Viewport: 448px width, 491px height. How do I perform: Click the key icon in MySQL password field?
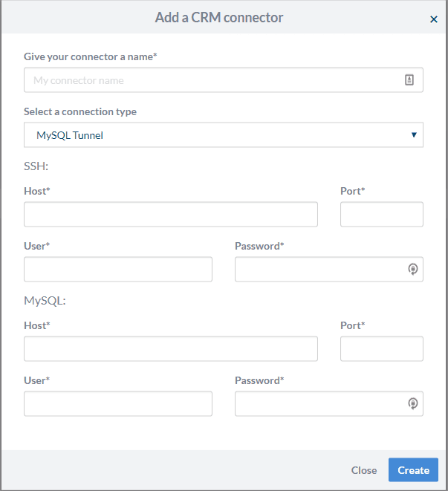(413, 403)
